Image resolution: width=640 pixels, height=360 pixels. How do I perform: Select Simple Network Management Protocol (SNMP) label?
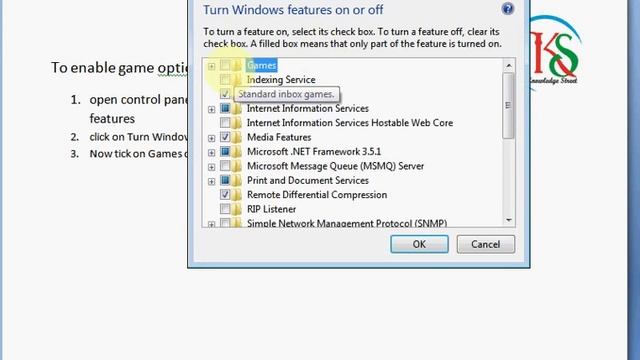tap(347, 223)
